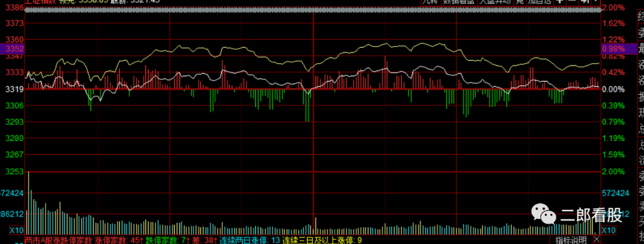Click the 3319 price axis label
Screen dimensions: 644x244
pyautogui.click(x=15, y=89)
